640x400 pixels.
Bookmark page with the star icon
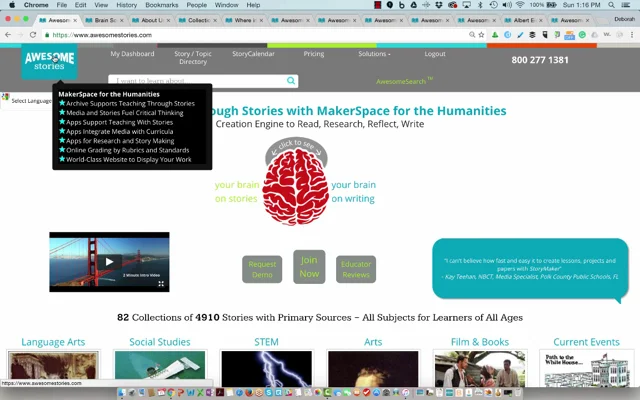coord(481,35)
